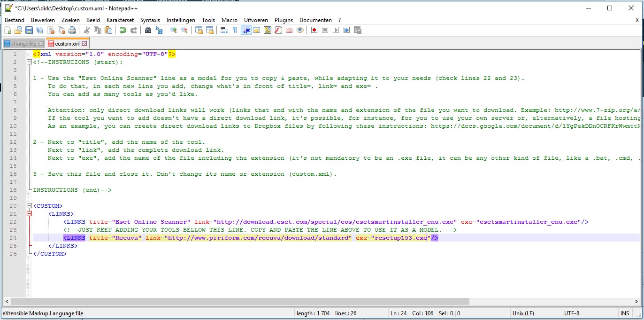The height and width of the screenshot is (320, 644).
Task: Open the Bewerken menu
Action: click(43, 20)
